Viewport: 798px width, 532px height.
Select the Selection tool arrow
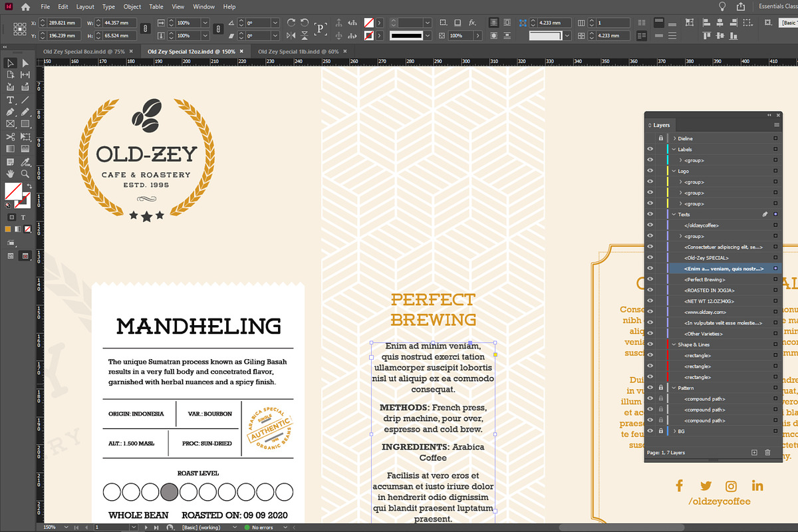pyautogui.click(x=10, y=63)
